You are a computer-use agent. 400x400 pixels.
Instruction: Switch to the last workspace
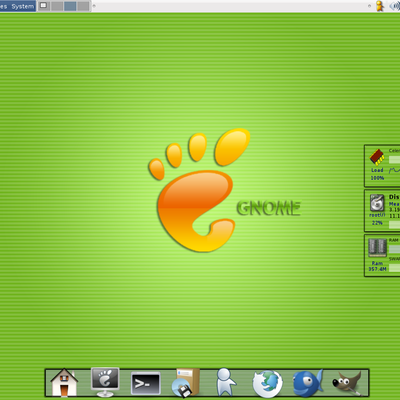tap(83, 6)
